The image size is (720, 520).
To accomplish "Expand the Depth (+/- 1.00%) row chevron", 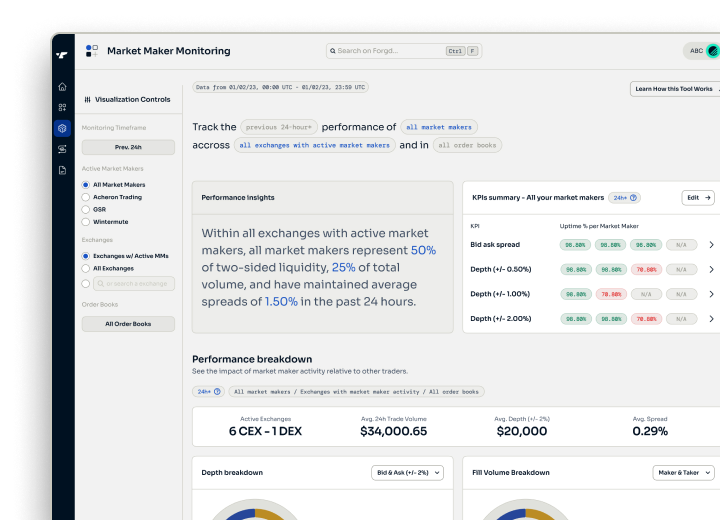I will pos(711,294).
